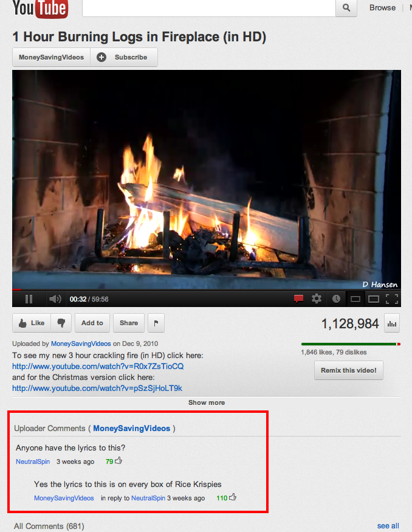412x532 pixels.
Task: Seek using the red video progress bar
Action: click(207, 289)
